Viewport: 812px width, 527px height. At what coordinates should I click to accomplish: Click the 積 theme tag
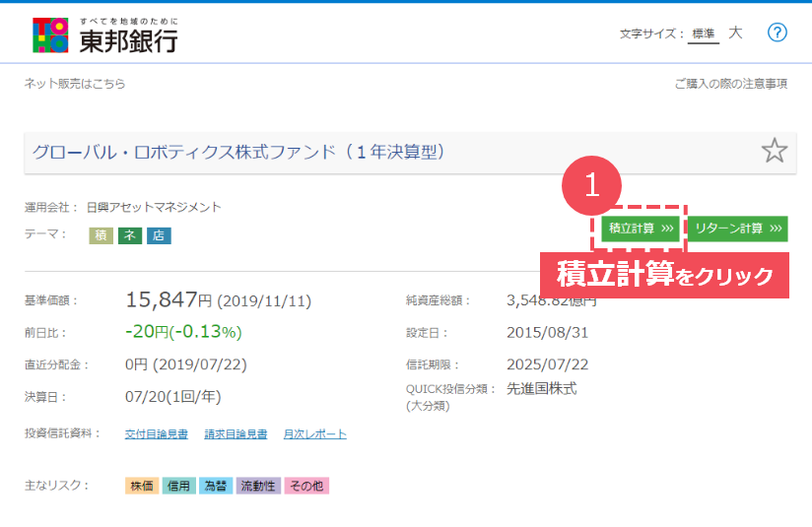(101, 235)
